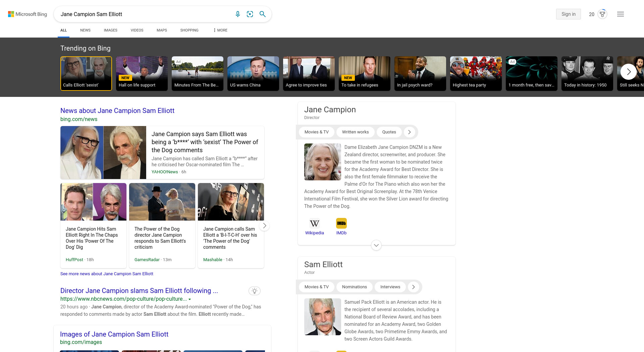Image resolution: width=644 pixels, height=352 pixels.
Task: Open 'Minutes From The Be...' ad card
Action: (x=198, y=73)
